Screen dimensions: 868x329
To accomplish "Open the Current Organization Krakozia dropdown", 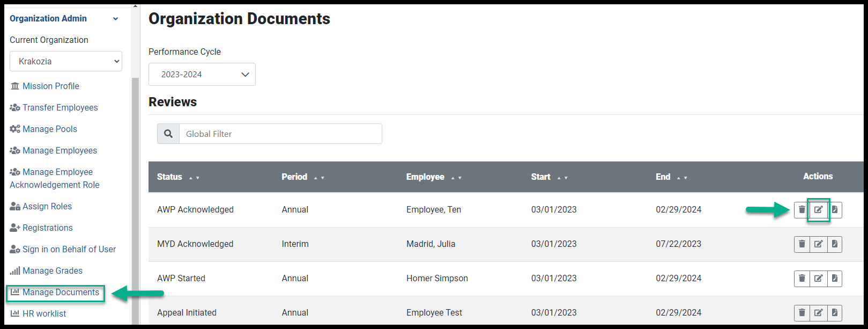I will 66,61.
